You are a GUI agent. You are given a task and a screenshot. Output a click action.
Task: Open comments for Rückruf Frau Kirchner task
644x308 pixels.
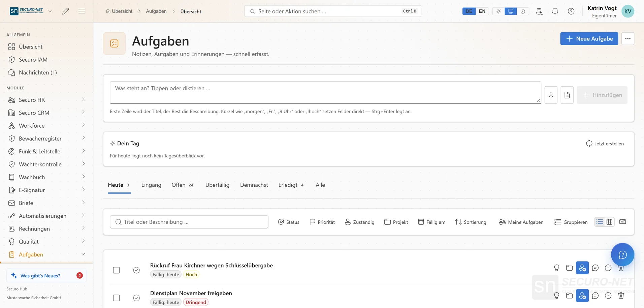coord(595,268)
